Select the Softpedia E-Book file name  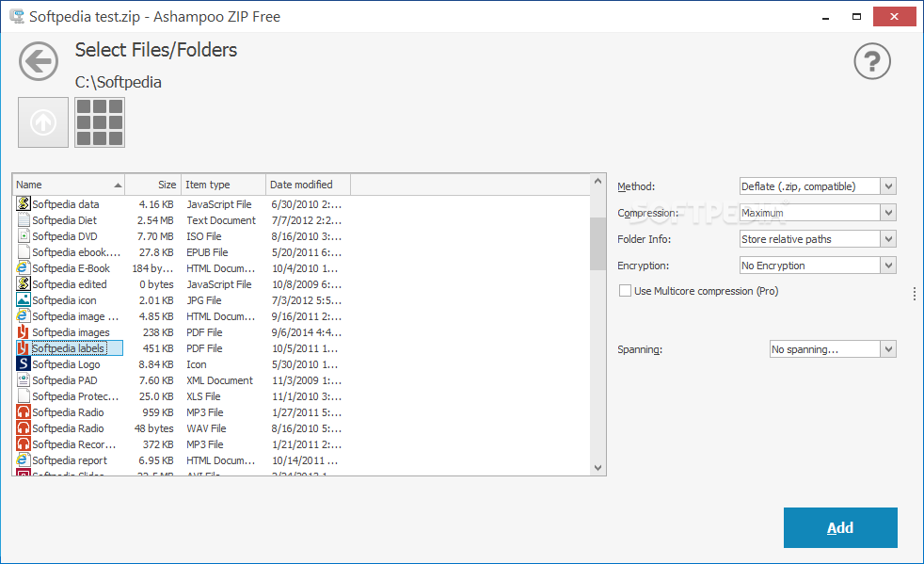pyautogui.click(x=71, y=267)
